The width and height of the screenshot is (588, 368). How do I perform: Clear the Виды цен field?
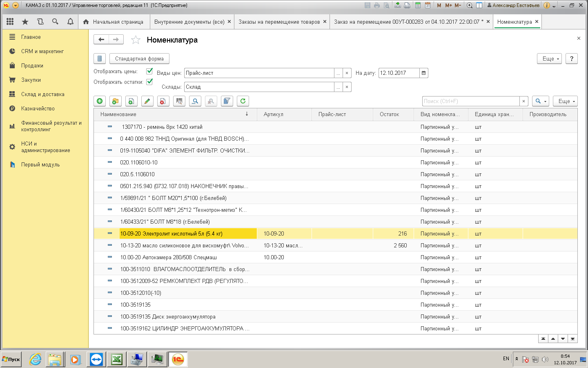click(347, 73)
